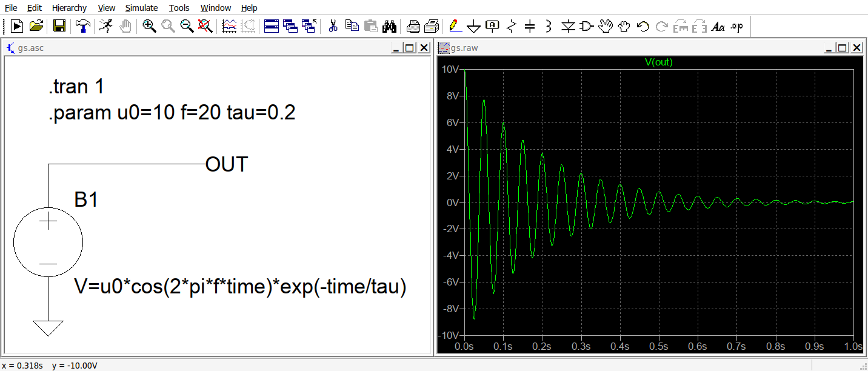Click the Zoom to Fit icon
This screenshot has height=371, width=868.
coord(205,25)
